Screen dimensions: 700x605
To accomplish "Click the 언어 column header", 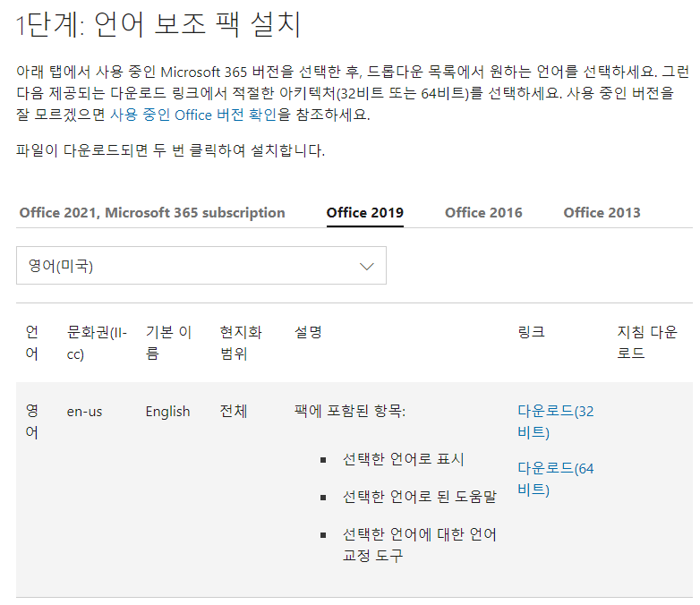I will tap(31, 343).
